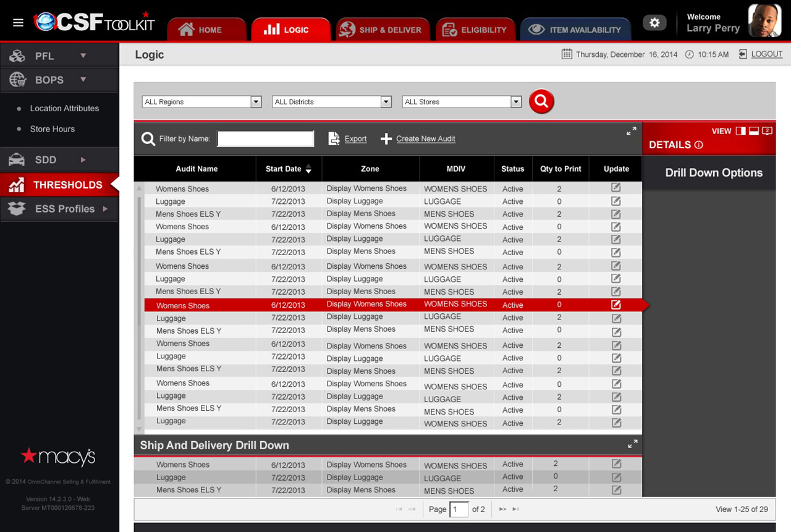Screen dimensions: 791x532
Task: Expand the audit table to fullscreen
Action: pos(631,131)
